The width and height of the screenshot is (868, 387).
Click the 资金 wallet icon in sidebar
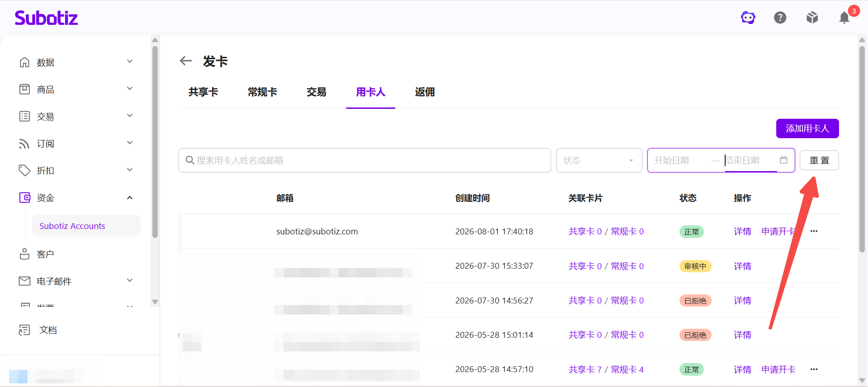point(24,197)
